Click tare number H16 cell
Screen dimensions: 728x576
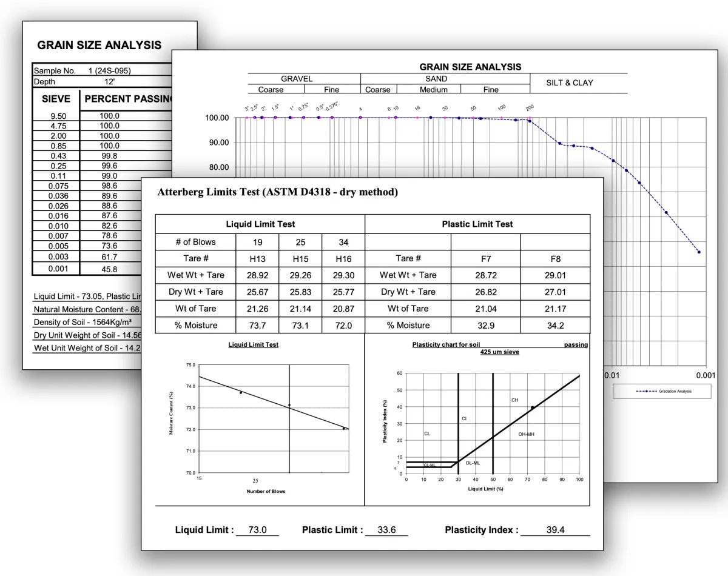343,259
